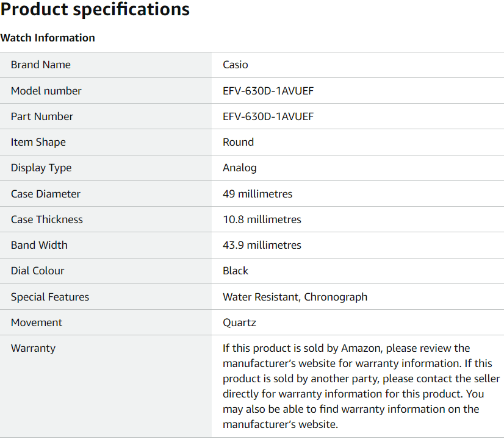
Task: Click the Warranty label cell
Action: click(106, 386)
